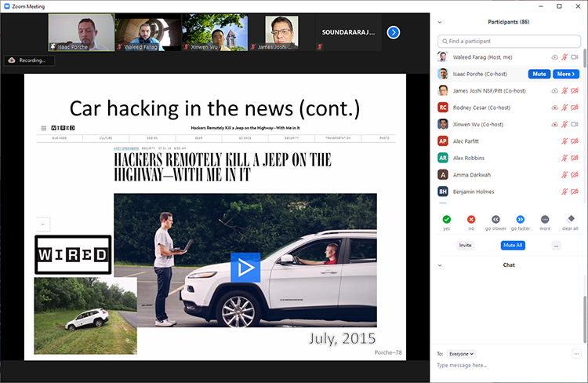
Task: Open the 'Everyone' chat recipient dropdown
Action: (461, 354)
